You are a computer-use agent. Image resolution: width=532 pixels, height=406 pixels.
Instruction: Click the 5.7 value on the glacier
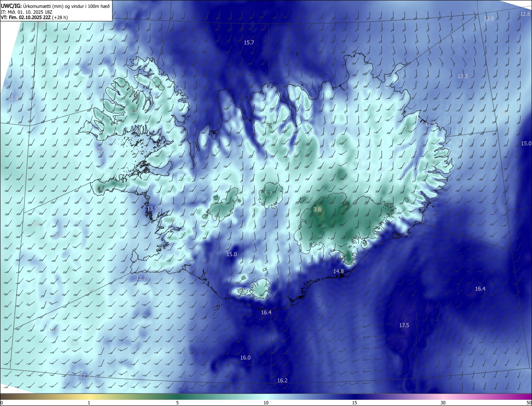coord(268,193)
